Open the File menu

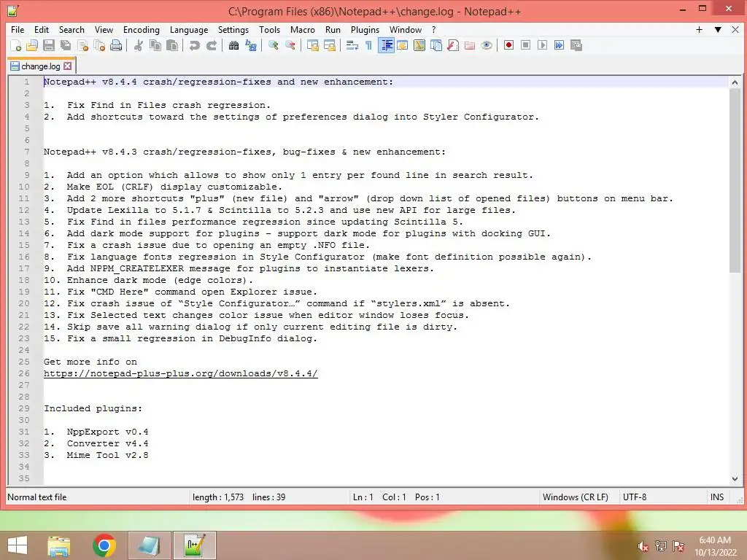pos(18,29)
